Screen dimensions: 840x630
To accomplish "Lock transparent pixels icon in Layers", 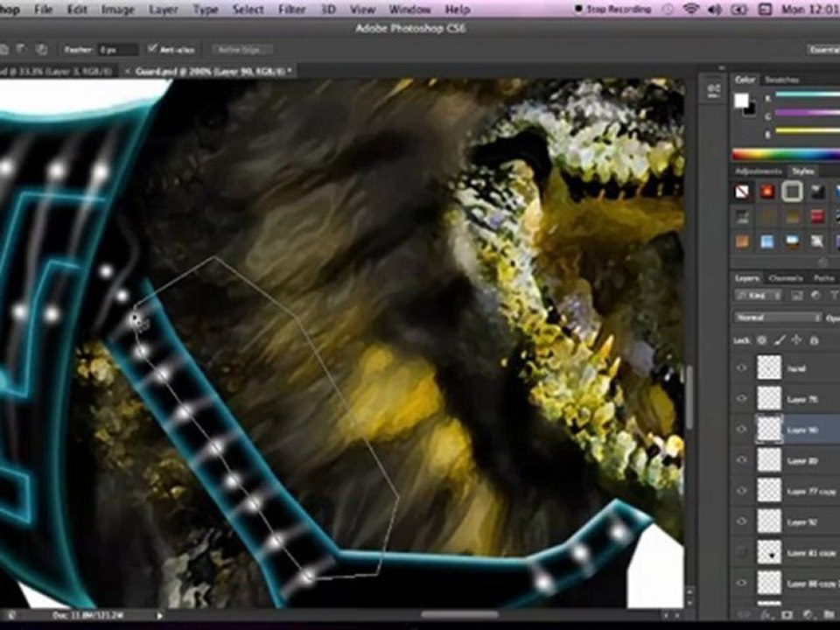I will click(x=762, y=340).
